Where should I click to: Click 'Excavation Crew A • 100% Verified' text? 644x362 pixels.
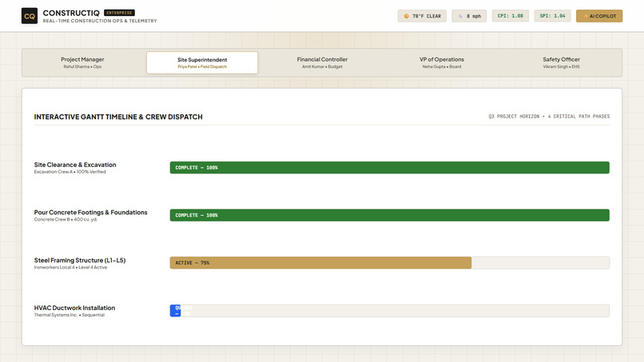click(x=70, y=172)
